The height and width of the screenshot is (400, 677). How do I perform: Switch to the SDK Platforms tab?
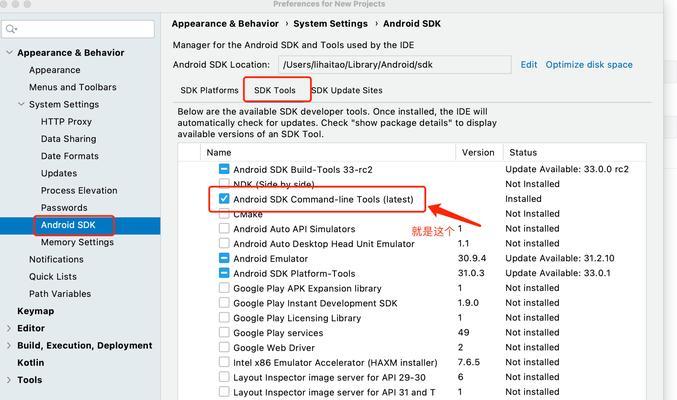(x=209, y=90)
